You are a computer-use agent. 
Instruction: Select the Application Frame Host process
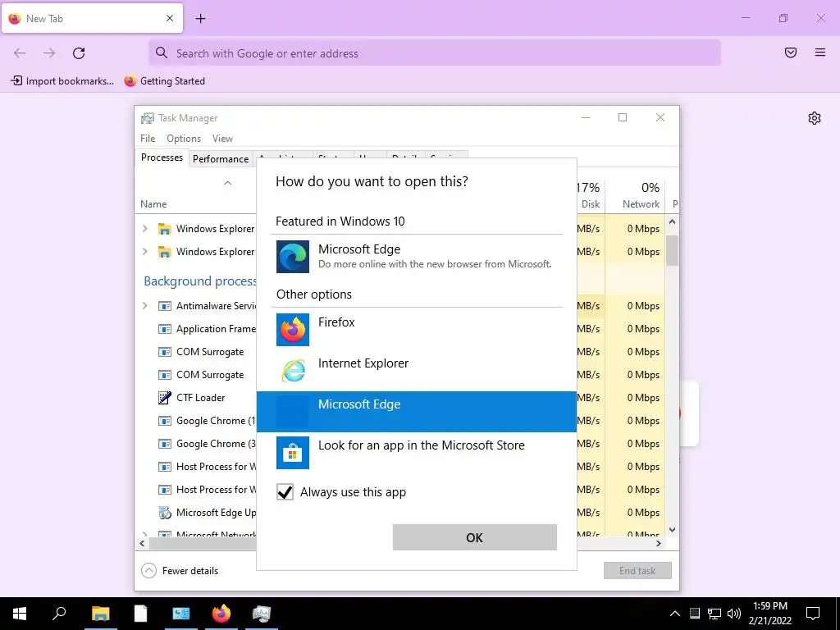[x=216, y=328]
